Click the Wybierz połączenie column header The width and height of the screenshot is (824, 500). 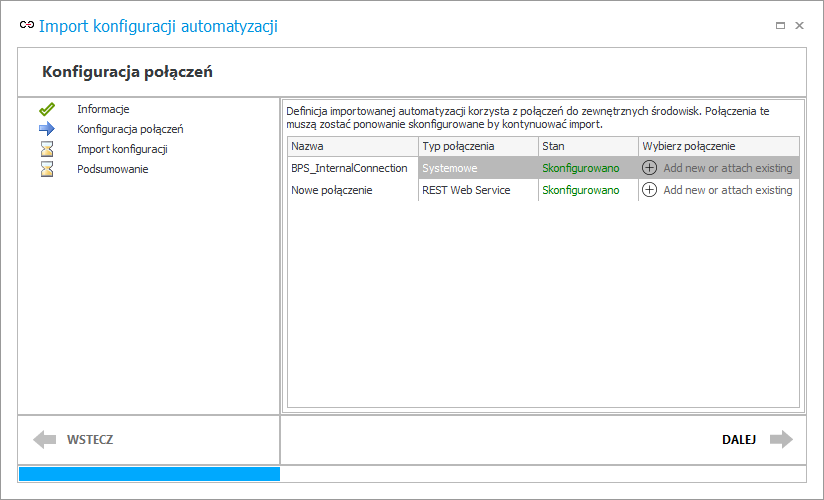click(719, 146)
